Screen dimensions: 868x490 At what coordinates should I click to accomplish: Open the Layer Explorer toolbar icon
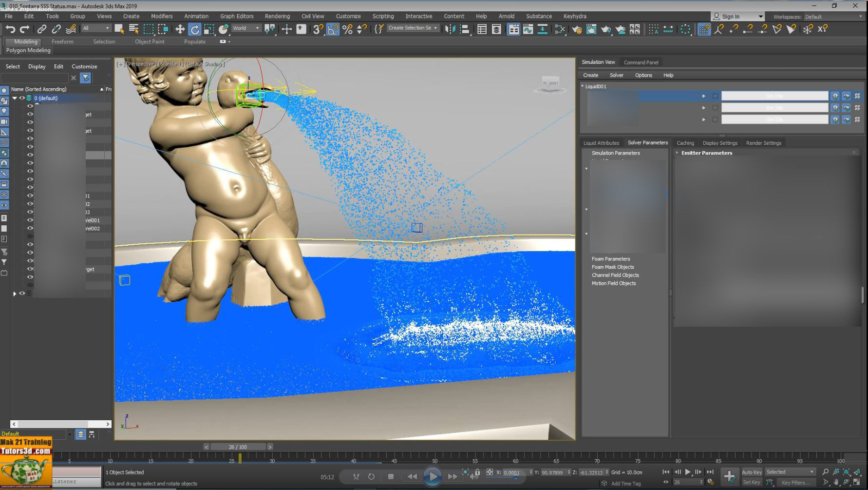pyautogui.click(x=496, y=29)
